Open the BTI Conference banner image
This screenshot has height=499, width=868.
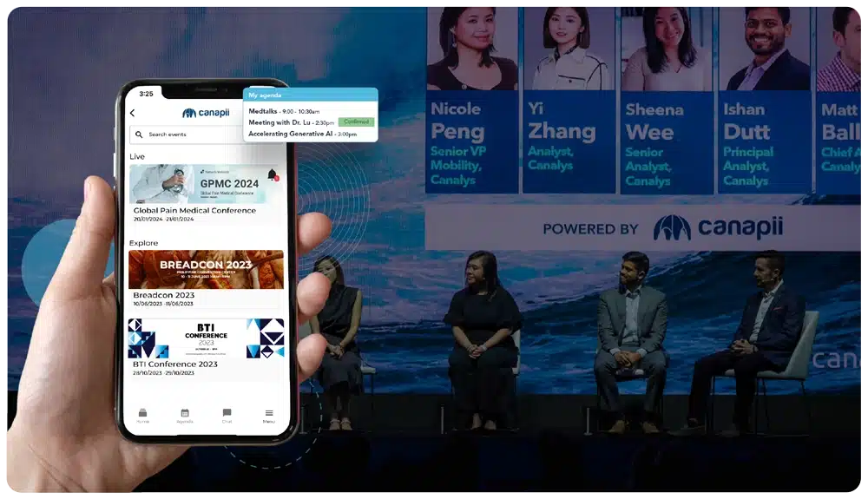pos(206,338)
